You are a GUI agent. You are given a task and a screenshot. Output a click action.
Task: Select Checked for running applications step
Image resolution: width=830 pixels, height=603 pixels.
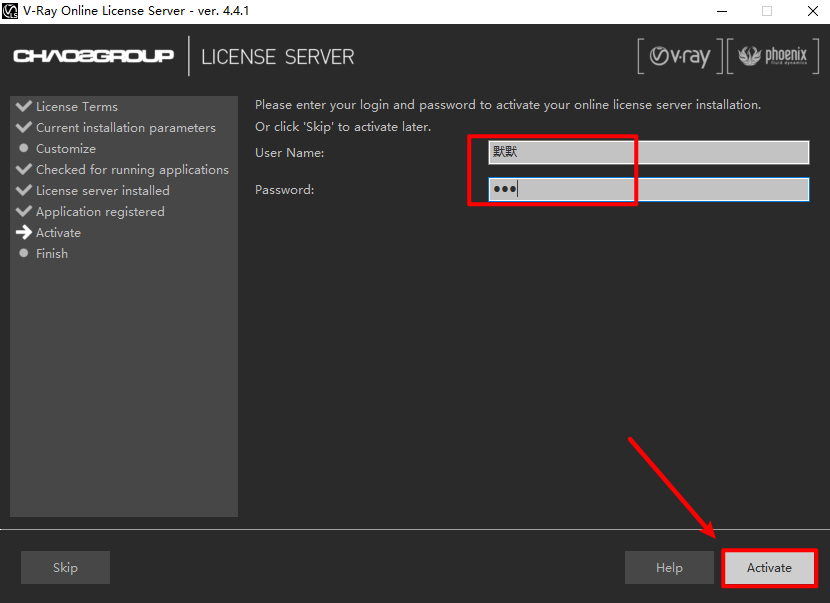click(x=132, y=169)
